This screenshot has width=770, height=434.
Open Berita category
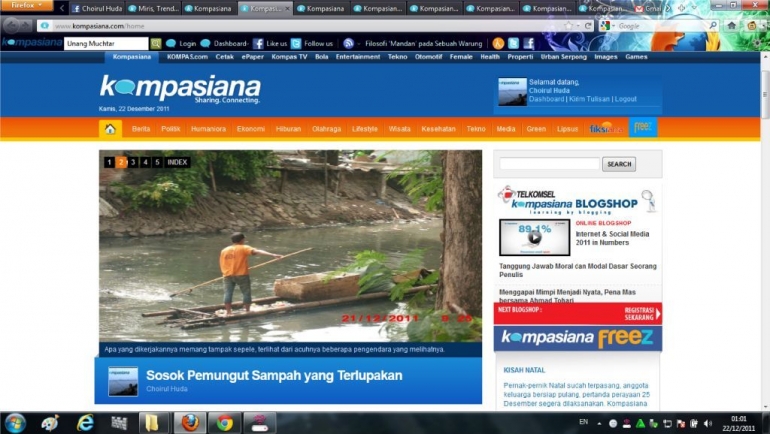point(140,129)
